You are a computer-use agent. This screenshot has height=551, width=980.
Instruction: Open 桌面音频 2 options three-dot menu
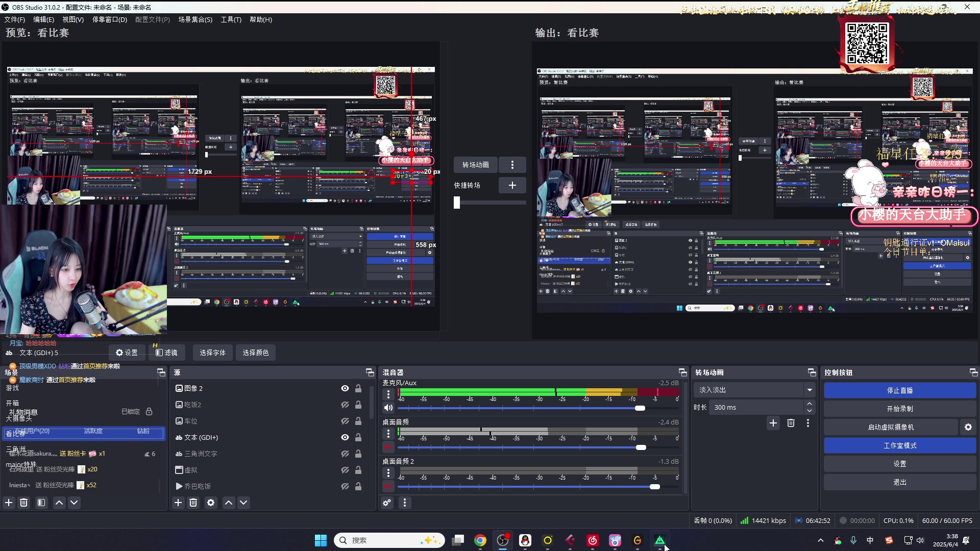click(388, 472)
